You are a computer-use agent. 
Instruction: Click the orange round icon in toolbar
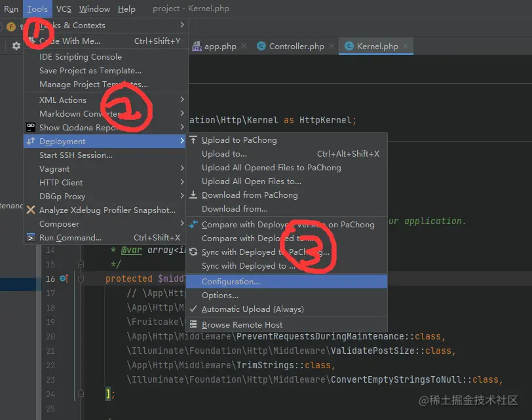tap(11, 26)
